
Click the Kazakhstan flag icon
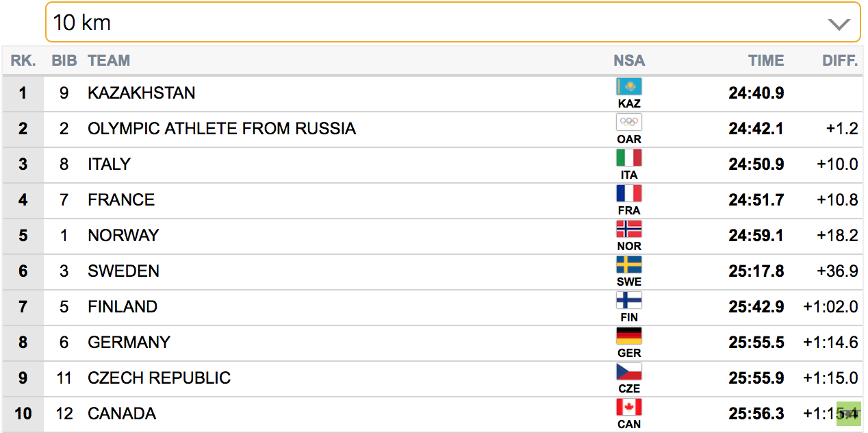tap(629, 87)
